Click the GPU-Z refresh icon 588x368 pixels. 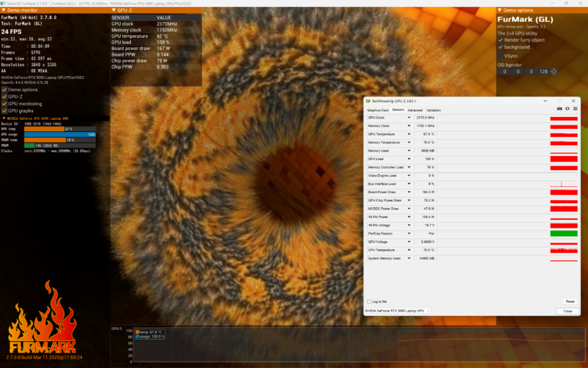pos(568,109)
